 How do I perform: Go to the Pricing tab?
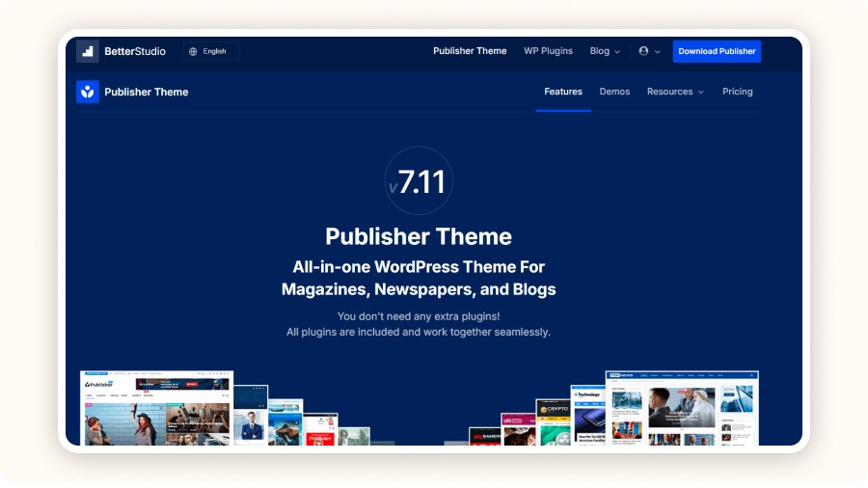pyautogui.click(x=738, y=92)
